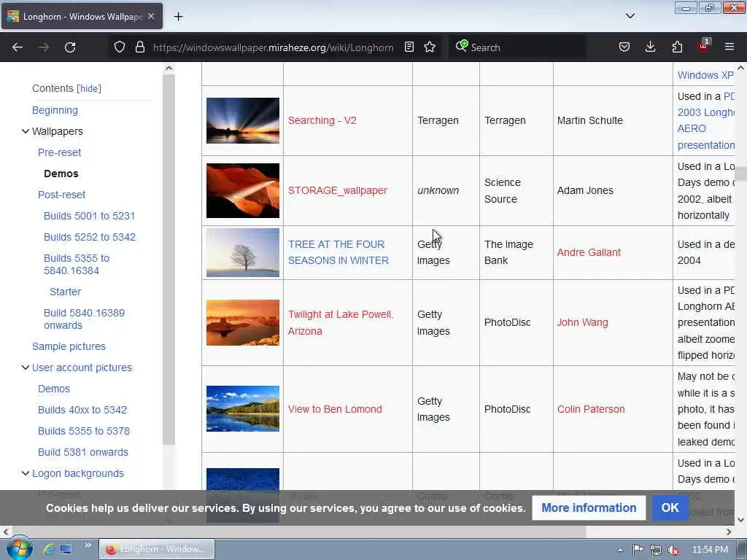
Task: Click the Searching V2 sunset thumbnail
Action: click(x=243, y=120)
